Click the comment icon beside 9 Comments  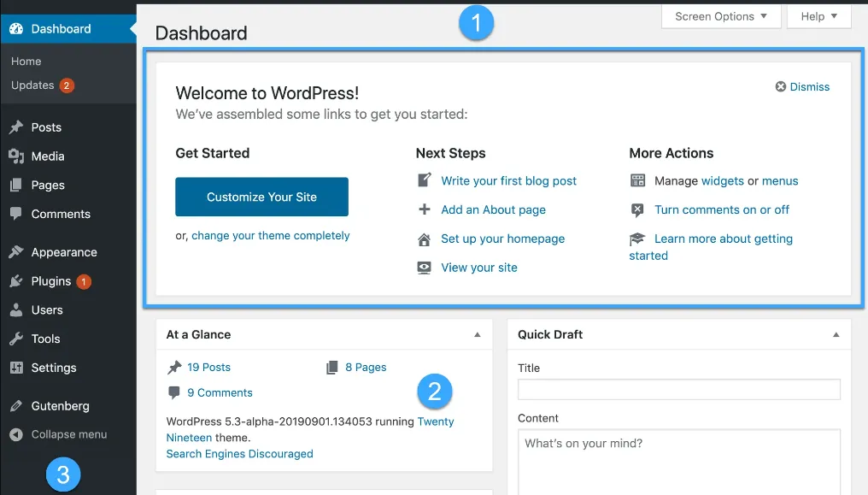click(x=173, y=392)
